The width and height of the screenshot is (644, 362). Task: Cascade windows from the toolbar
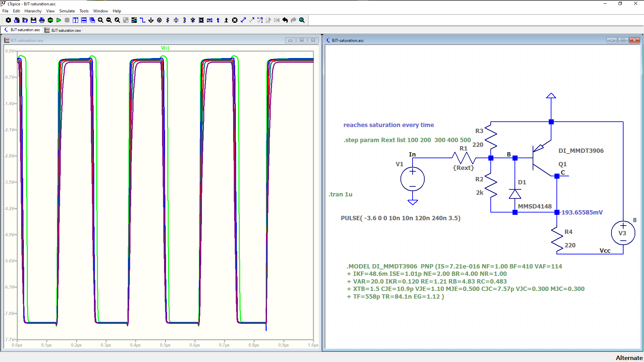[92, 20]
